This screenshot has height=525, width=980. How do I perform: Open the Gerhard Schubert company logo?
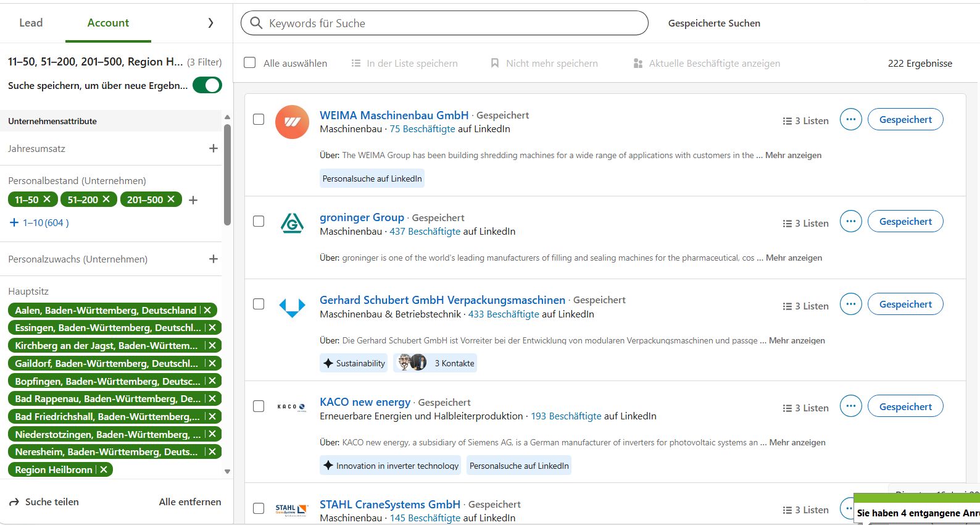click(292, 307)
